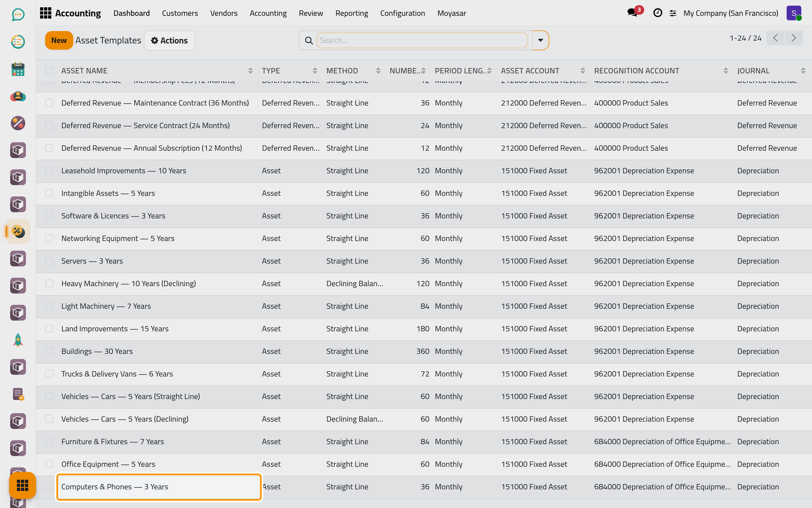The image size is (812, 508).
Task: Go to previous page arrow
Action: pyautogui.click(x=775, y=38)
